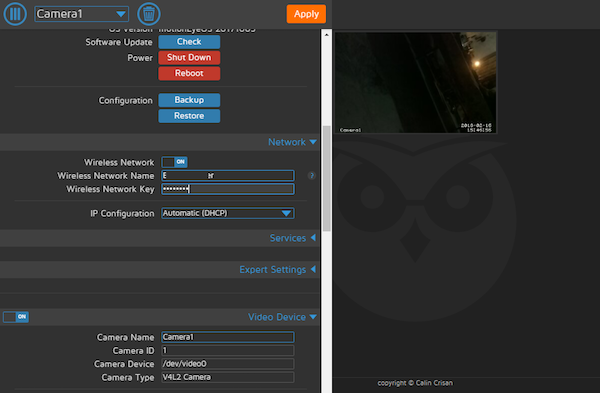Click the Camera ID field
Image resolution: width=600 pixels, height=393 pixels.
point(228,351)
